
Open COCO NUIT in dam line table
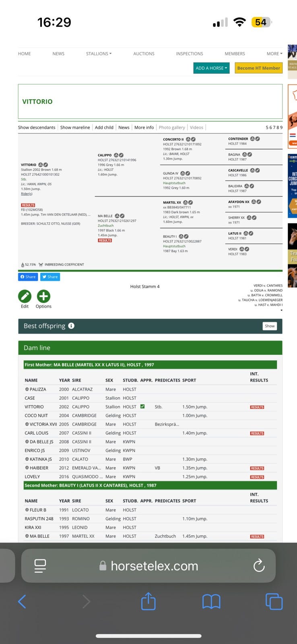[x=36, y=415]
